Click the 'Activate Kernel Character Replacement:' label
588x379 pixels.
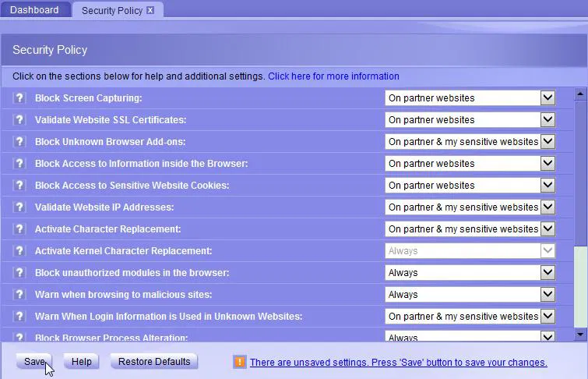tap(123, 250)
